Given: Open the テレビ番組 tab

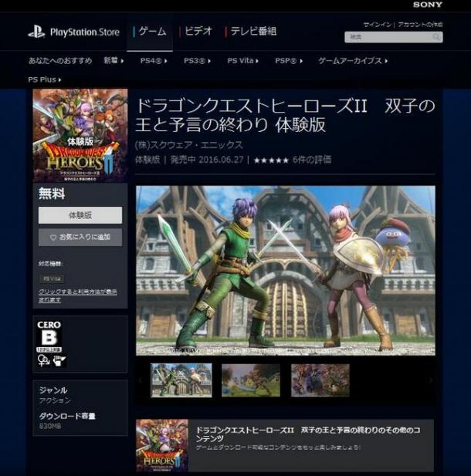Looking at the screenshot, I should click(x=251, y=32).
